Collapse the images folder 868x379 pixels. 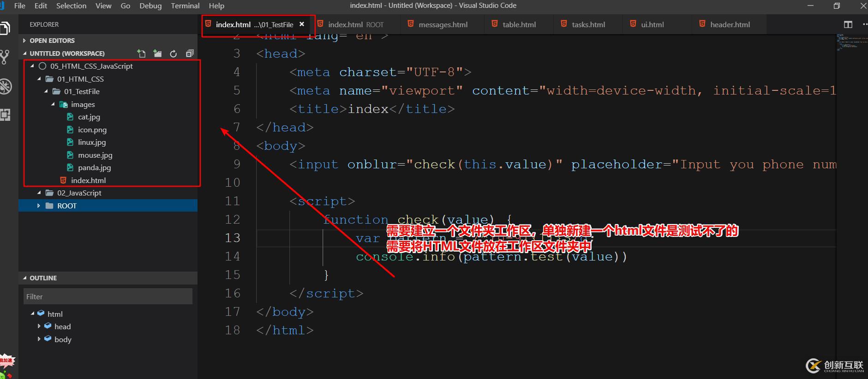point(53,105)
